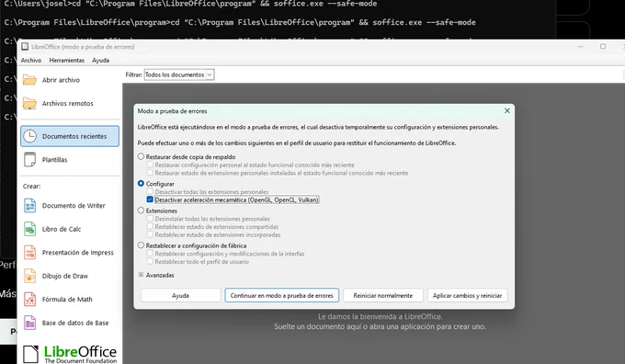Select Documentos recientes in sidebar

[x=70, y=136]
